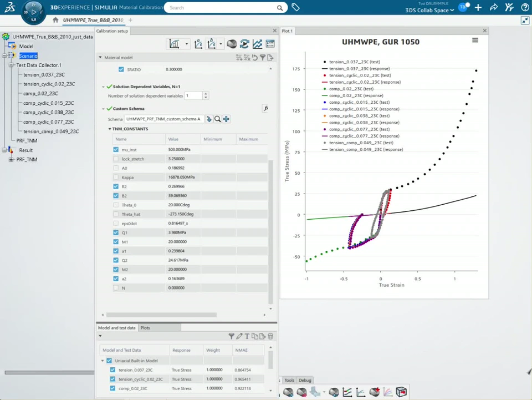Viewport: 532px width, 400px height.
Task: Click the material sphere toolbar icon
Action: tap(232, 44)
